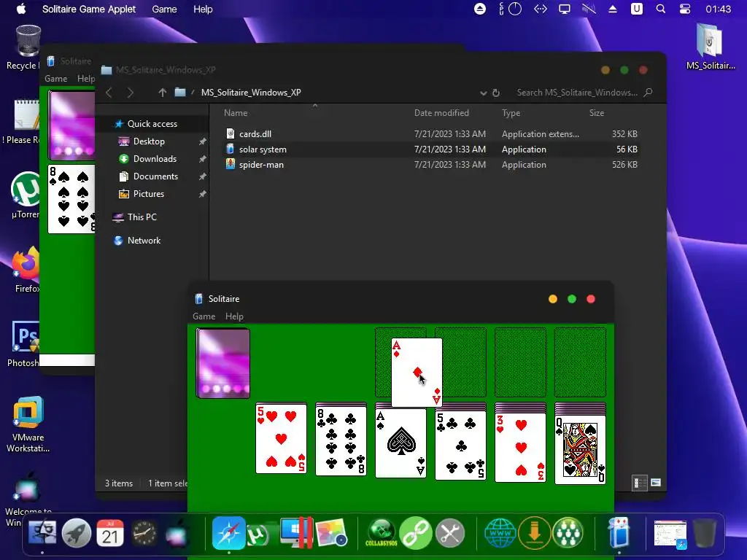This screenshot has height=560, width=747.
Task: Refresh the Explorer folder view
Action: pos(496,93)
